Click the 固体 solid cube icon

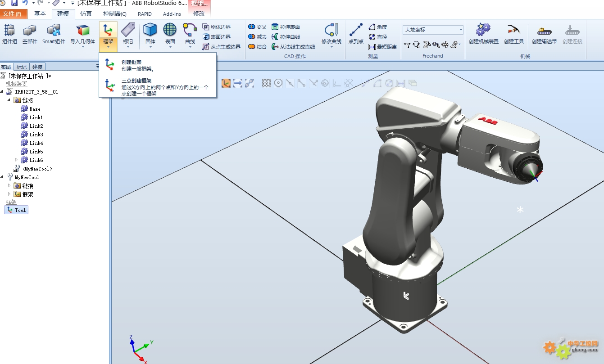(x=150, y=30)
